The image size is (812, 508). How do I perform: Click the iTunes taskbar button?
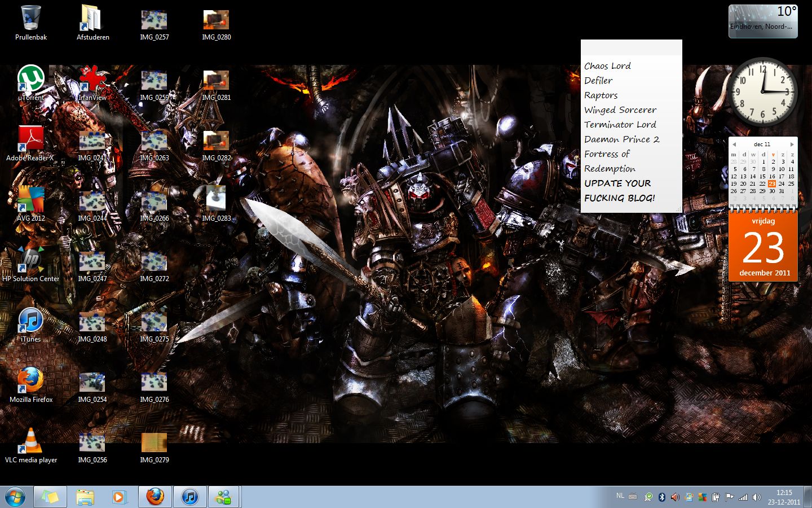click(190, 497)
